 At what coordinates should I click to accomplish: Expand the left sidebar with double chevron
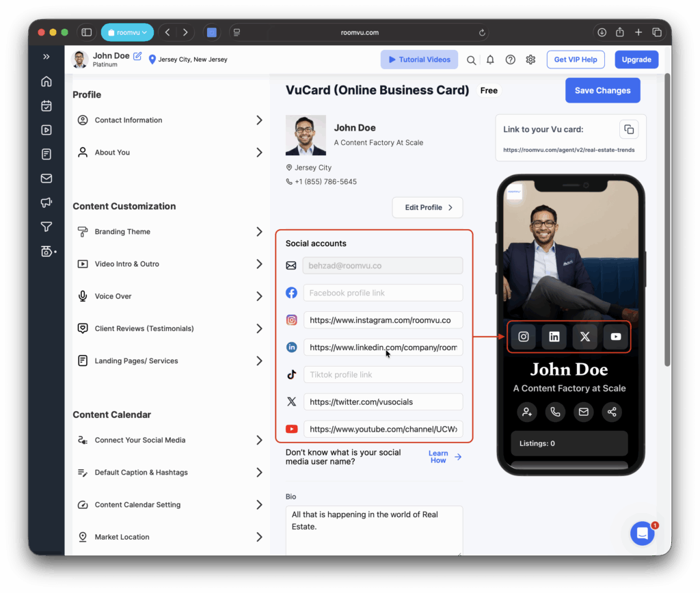point(46,57)
